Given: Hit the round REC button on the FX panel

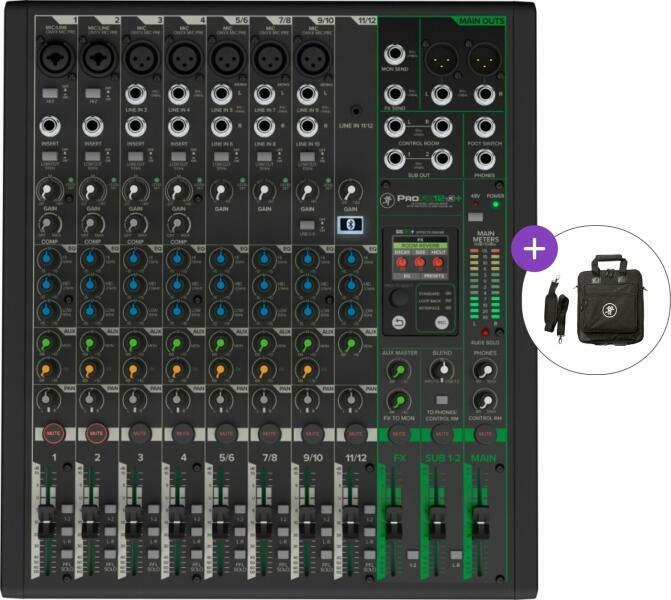Looking at the screenshot, I should pos(441,322).
